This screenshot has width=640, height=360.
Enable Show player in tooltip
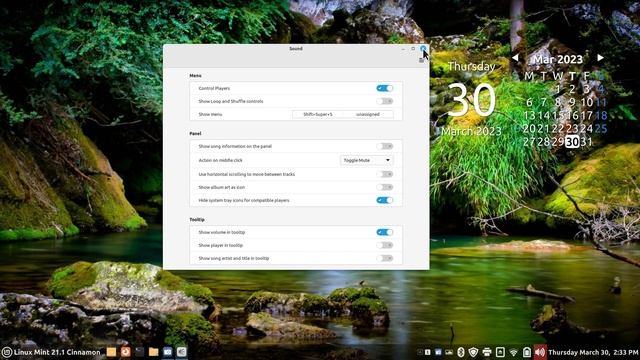tap(384, 245)
